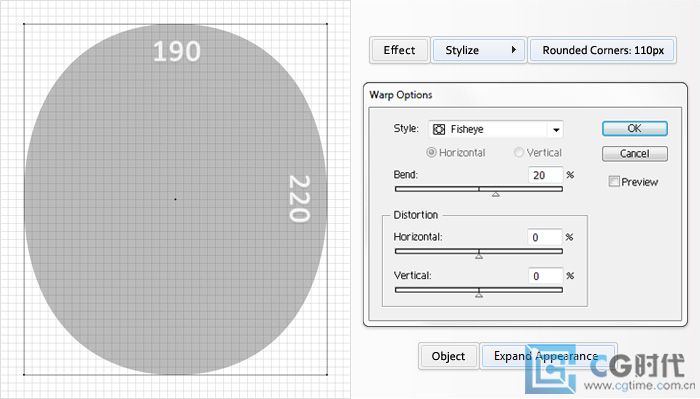Click the Fisheye style icon
Screen dimensions: 700x399
[439, 129]
